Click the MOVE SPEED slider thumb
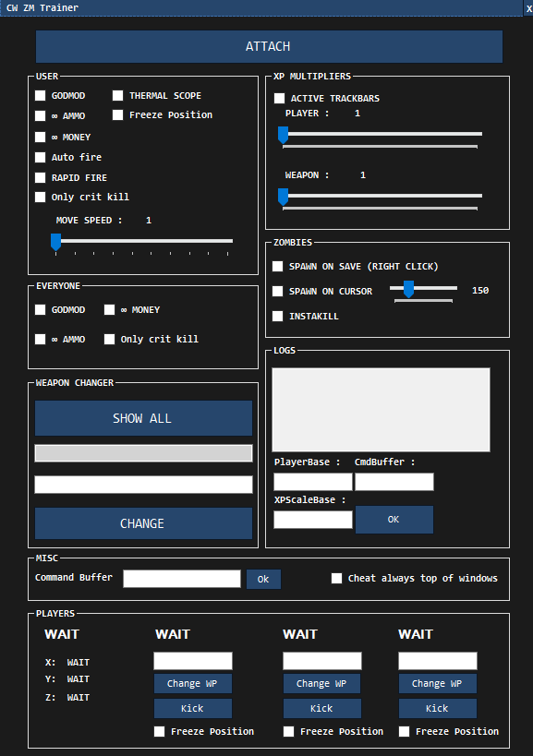533x756 pixels. 56,242
